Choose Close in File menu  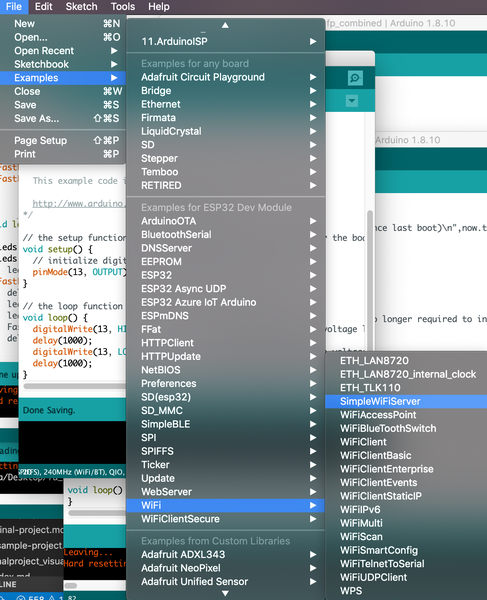tap(63, 91)
